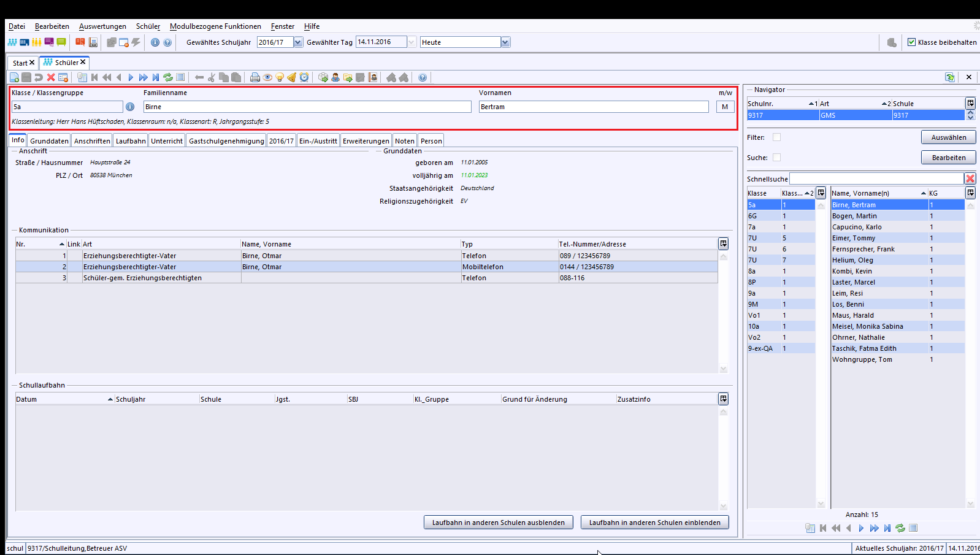This screenshot has width=980, height=555.
Task: Go to next record in Schüler toolbar
Action: tap(131, 77)
